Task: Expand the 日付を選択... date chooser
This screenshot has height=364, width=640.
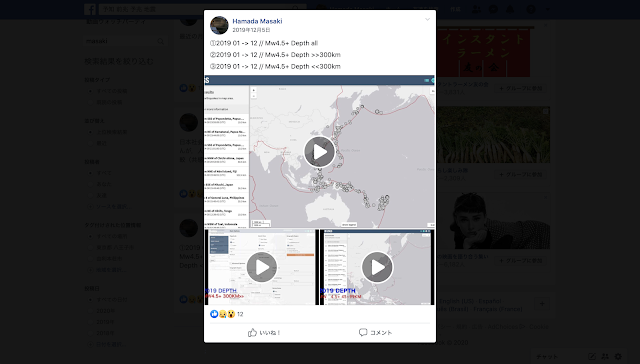Action: [111, 344]
